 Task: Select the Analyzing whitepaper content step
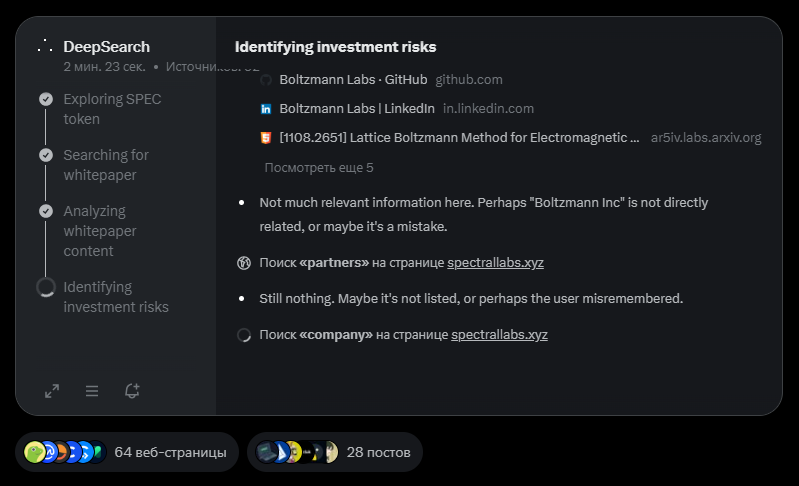[x=100, y=231]
